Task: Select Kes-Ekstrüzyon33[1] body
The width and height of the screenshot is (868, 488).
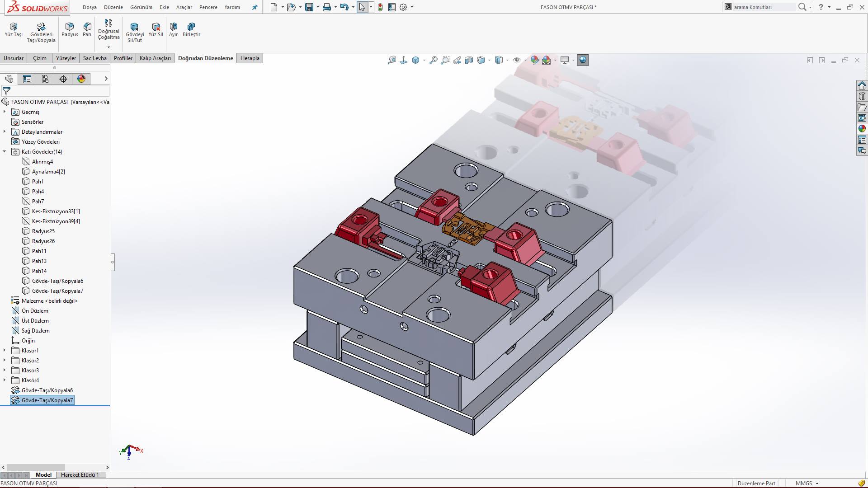Action: point(56,211)
